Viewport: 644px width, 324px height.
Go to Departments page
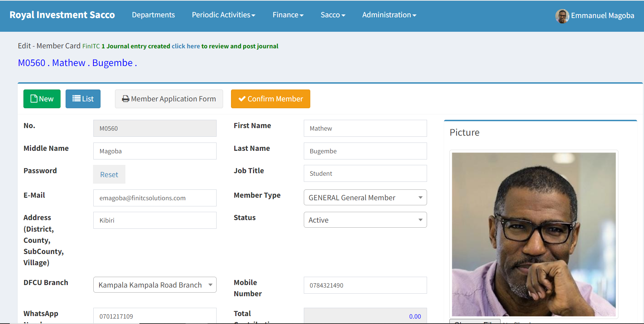coord(153,15)
